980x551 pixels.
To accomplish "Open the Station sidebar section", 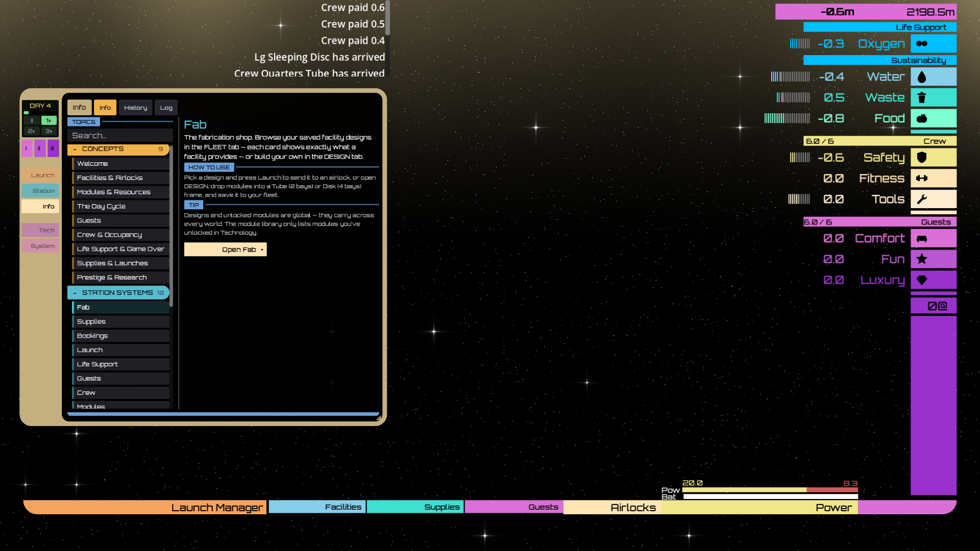I will (x=40, y=191).
